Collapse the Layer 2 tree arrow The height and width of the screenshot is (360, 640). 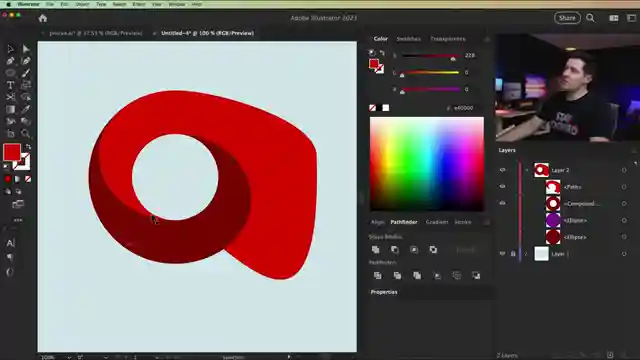coord(527,170)
